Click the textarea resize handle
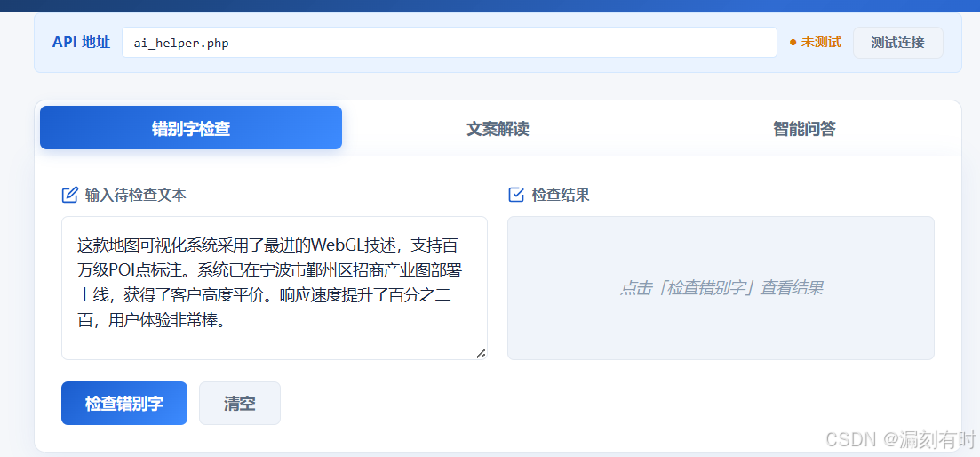Screen dimensions: 980x457 (x=481, y=354)
